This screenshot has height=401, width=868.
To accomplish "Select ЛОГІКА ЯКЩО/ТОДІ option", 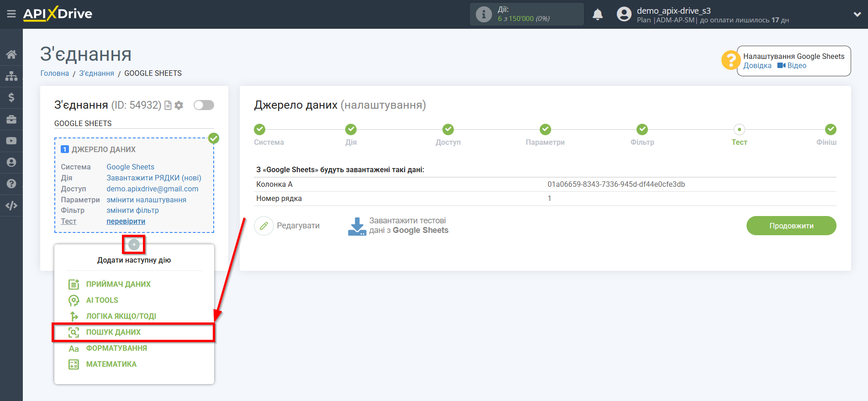I will [121, 316].
